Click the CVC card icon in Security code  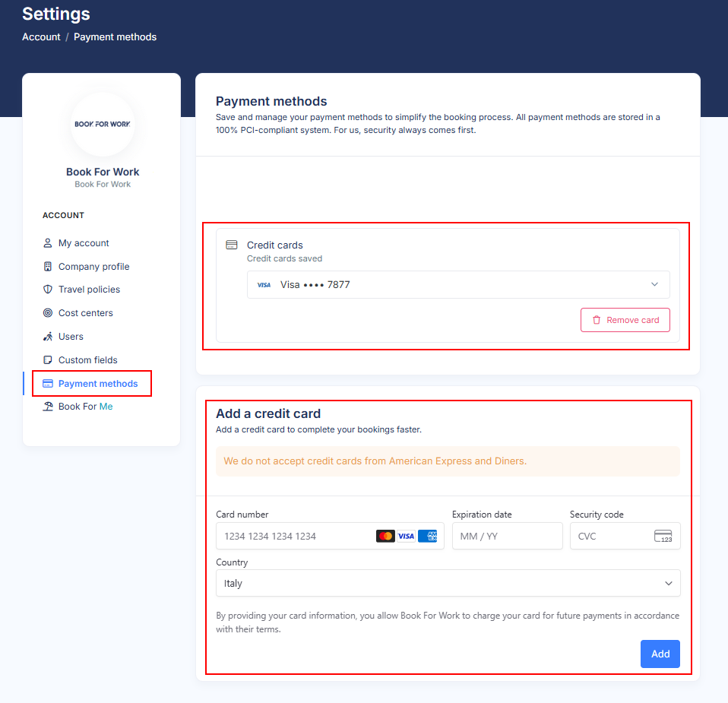pos(663,536)
